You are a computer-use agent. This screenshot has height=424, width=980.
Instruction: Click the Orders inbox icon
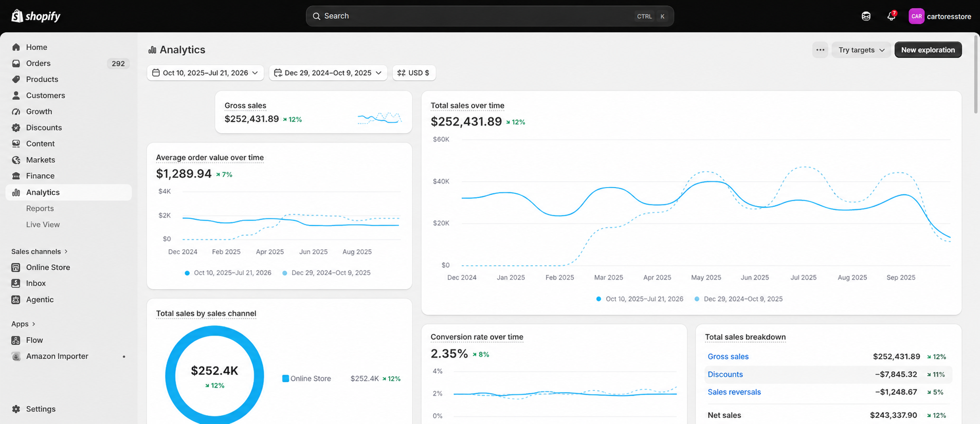click(16, 63)
